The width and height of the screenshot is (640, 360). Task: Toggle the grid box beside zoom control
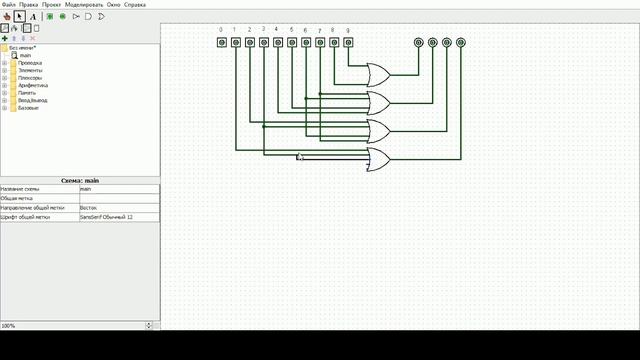click(156, 326)
